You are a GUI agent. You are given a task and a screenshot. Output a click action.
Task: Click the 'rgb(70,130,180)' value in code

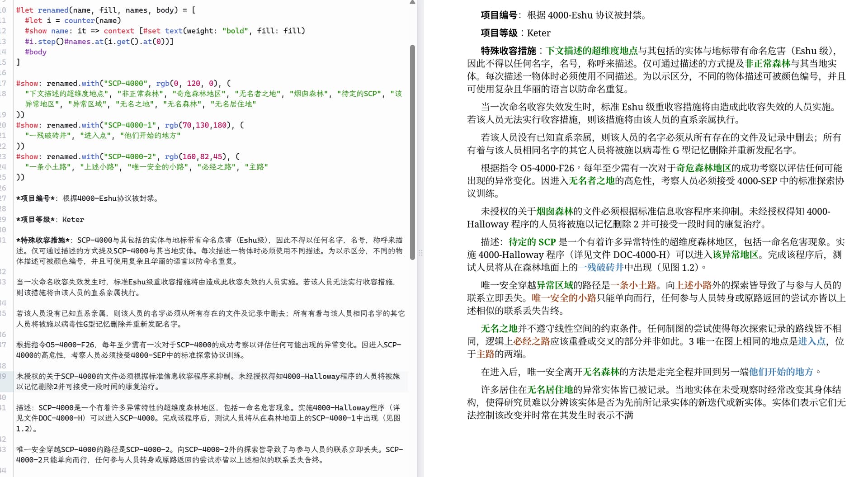(198, 125)
